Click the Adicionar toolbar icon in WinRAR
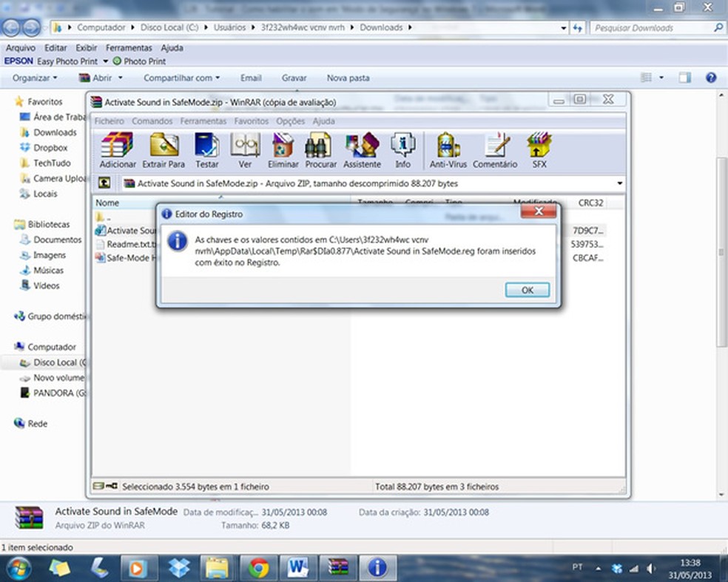The width and height of the screenshot is (728, 582). [118, 149]
